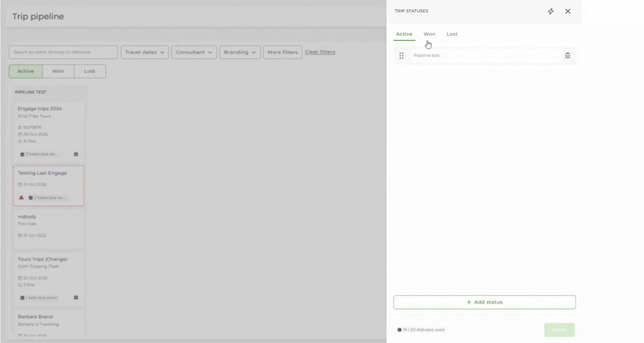Open the 1 task due soon chip
This screenshot has width=644, height=343.
pyautogui.click(x=38, y=298)
